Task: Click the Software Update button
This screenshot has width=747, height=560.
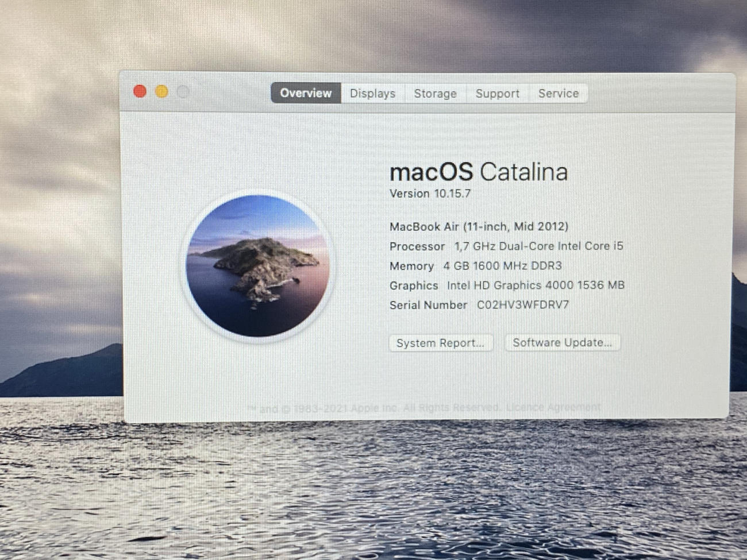Action: pos(562,342)
